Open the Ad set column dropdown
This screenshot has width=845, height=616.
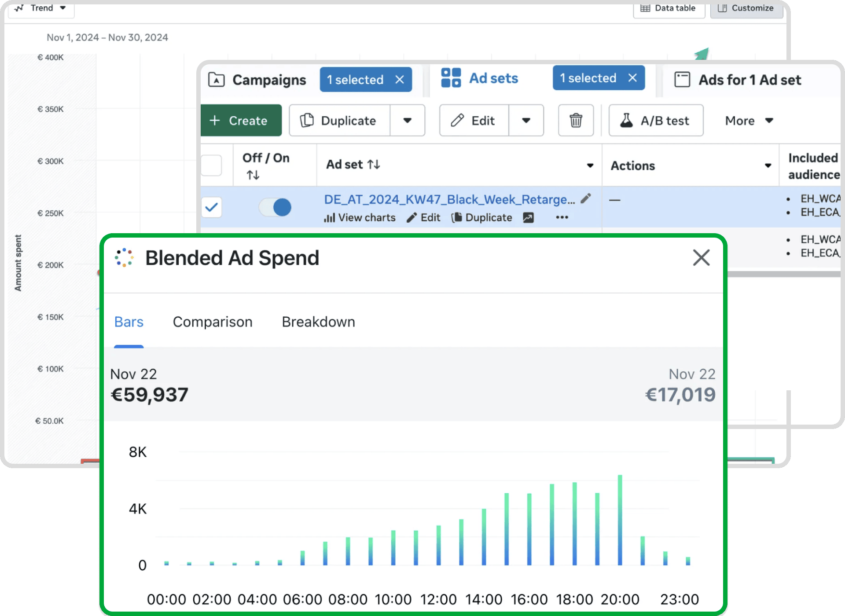[590, 165]
